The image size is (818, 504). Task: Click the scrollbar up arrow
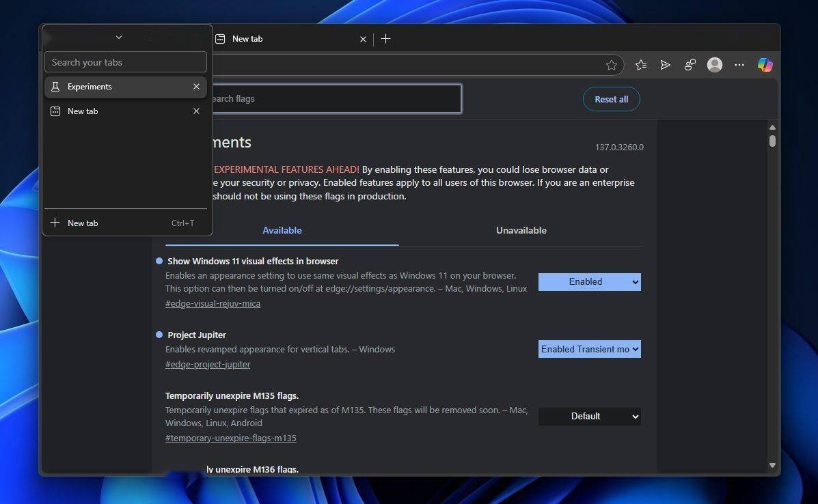[773, 127]
